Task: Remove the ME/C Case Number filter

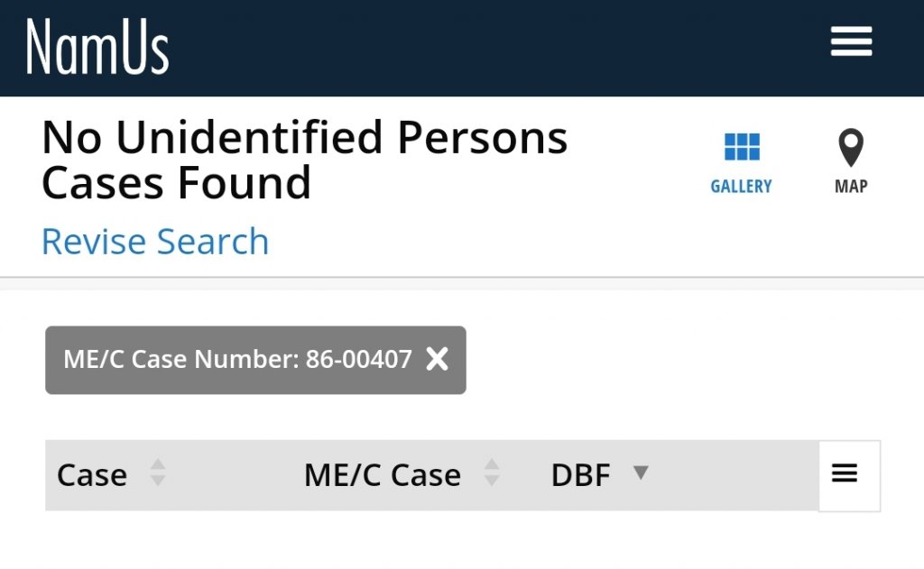Action: click(438, 360)
